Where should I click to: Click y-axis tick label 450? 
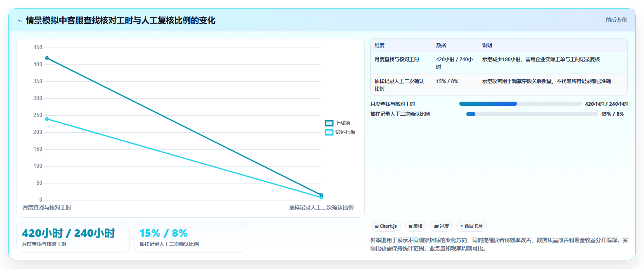click(38, 48)
